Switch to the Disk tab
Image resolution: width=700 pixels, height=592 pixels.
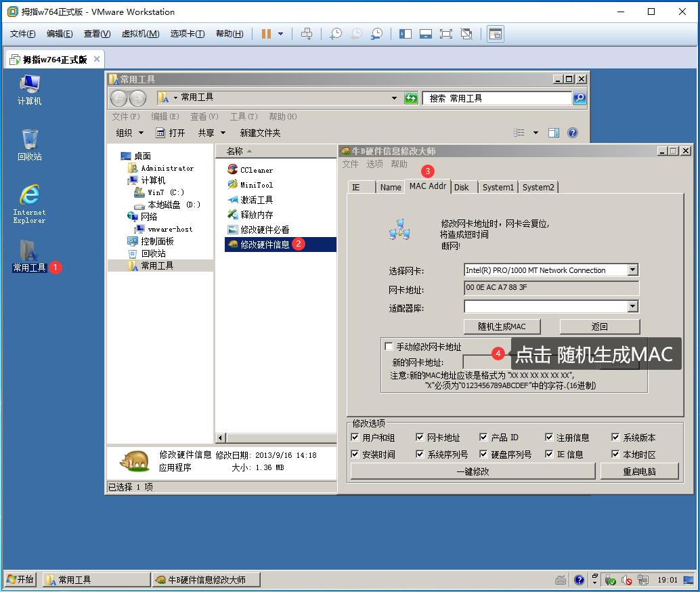coord(462,187)
